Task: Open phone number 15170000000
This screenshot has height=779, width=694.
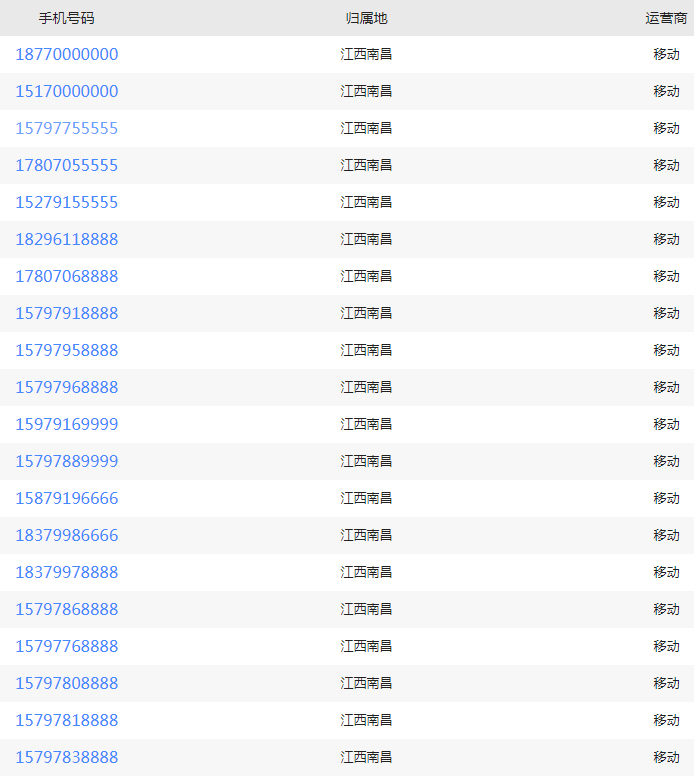Action: click(x=67, y=91)
